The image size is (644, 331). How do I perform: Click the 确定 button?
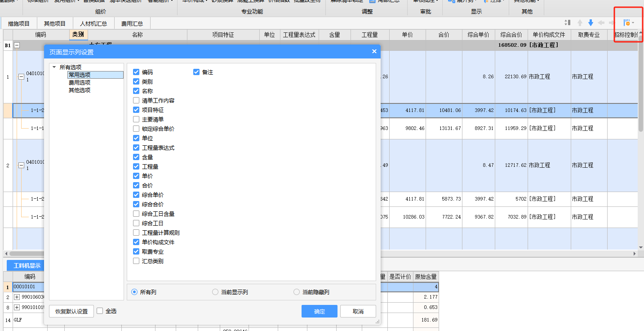(x=320, y=311)
